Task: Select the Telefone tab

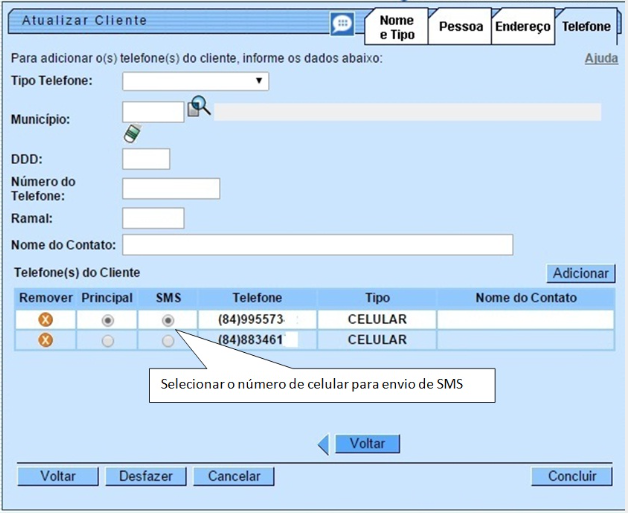Action: coord(586,27)
